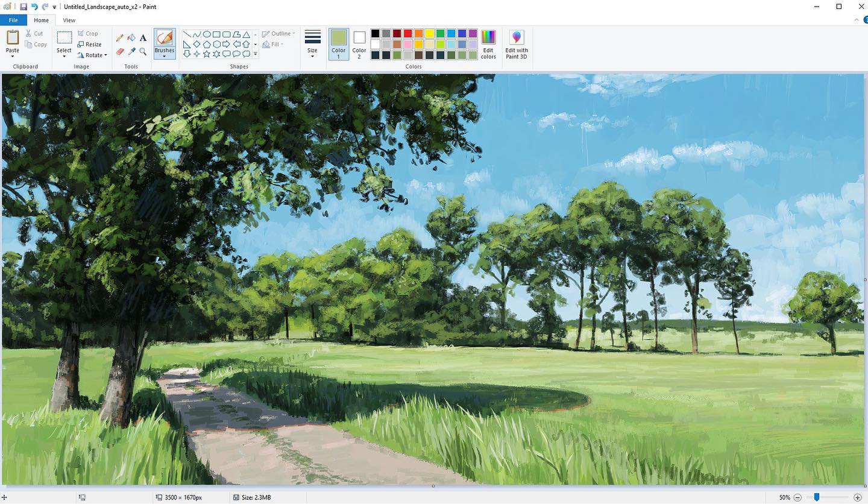Viewport: 868px width, 504px height.
Task: Open the Brushes dropdown arrow
Action: [165, 56]
